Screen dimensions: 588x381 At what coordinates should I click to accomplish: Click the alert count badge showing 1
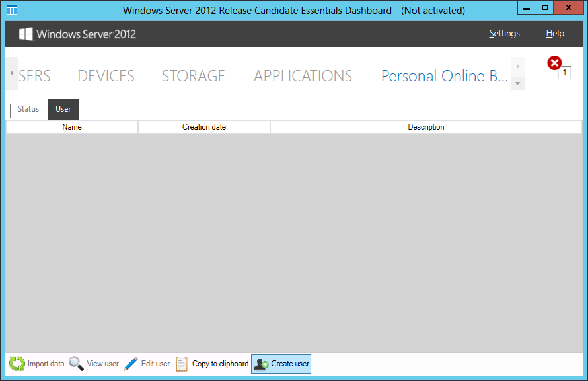pyautogui.click(x=565, y=73)
